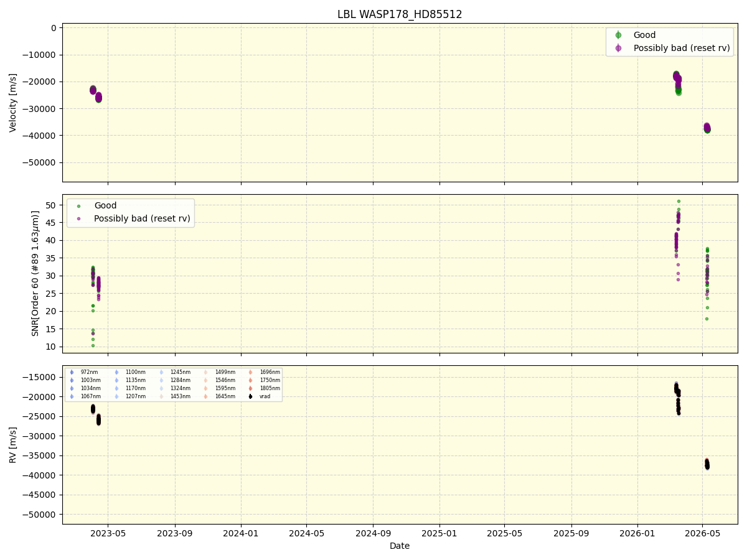Click the 10 tick on the SNR axis

[52, 347]
